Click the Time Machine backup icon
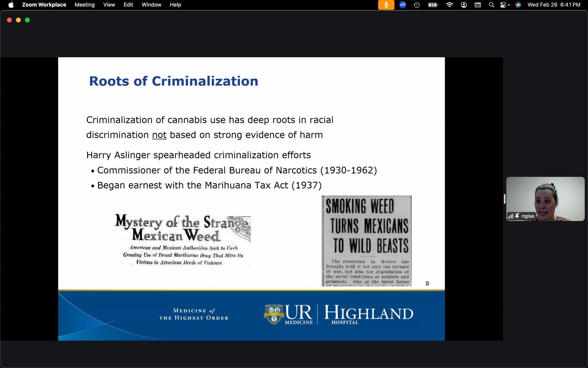 click(x=417, y=5)
